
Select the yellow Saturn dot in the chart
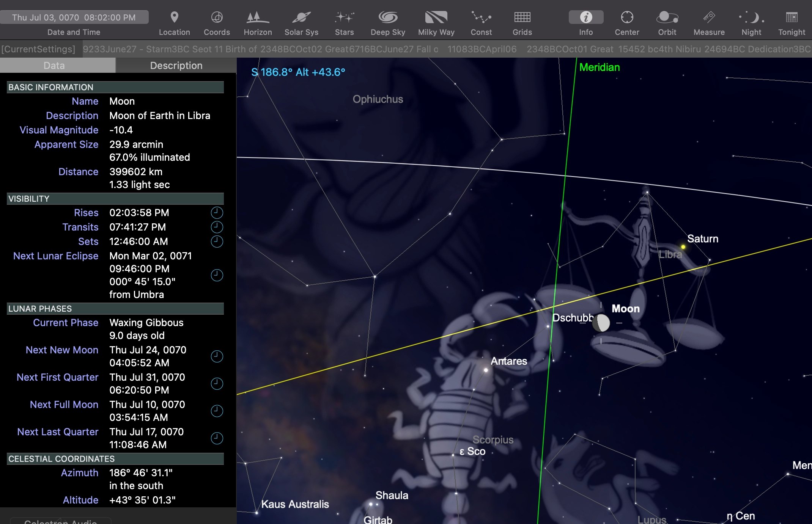tap(683, 247)
